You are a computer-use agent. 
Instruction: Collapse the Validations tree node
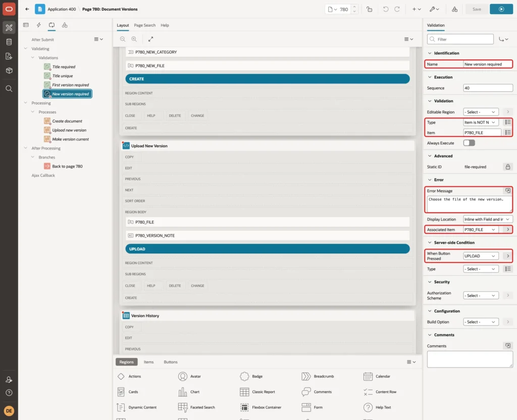click(33, 58)
